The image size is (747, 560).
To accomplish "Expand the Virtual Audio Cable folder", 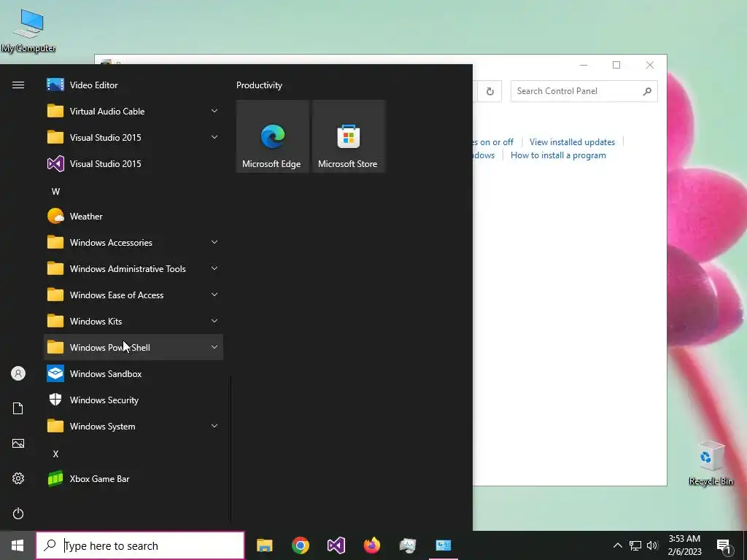I will (133, 112).
